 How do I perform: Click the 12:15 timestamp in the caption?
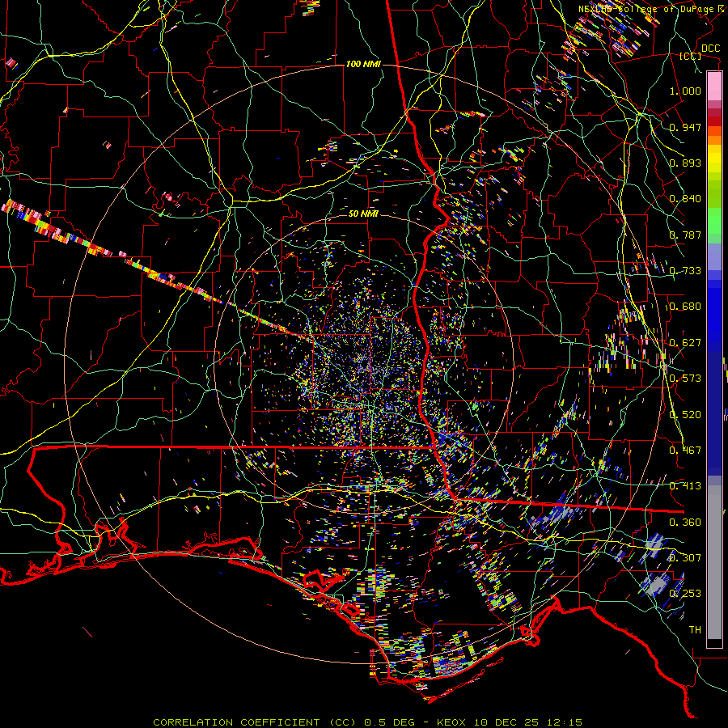point(565,722)
